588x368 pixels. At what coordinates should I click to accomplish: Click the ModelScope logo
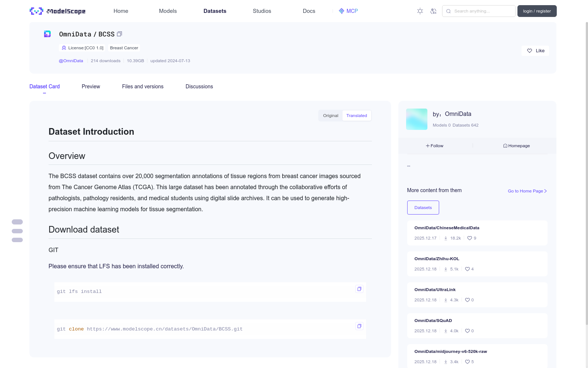point(58,11)
